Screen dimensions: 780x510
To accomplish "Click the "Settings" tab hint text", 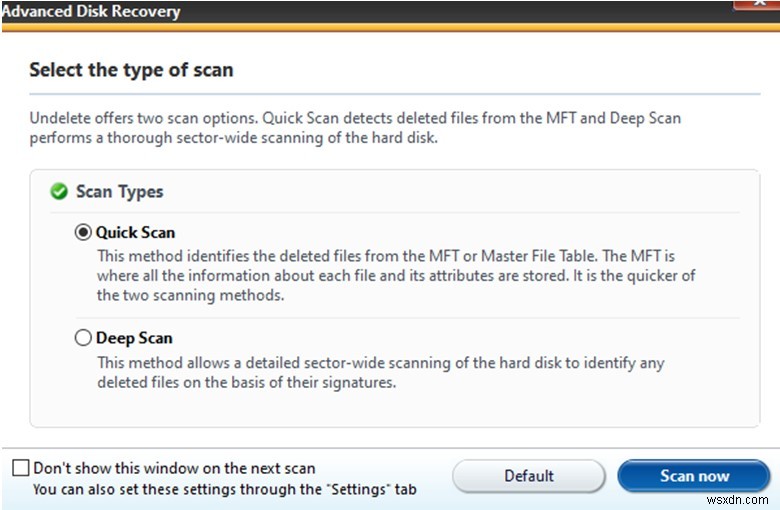I will [x=224, y=490].
